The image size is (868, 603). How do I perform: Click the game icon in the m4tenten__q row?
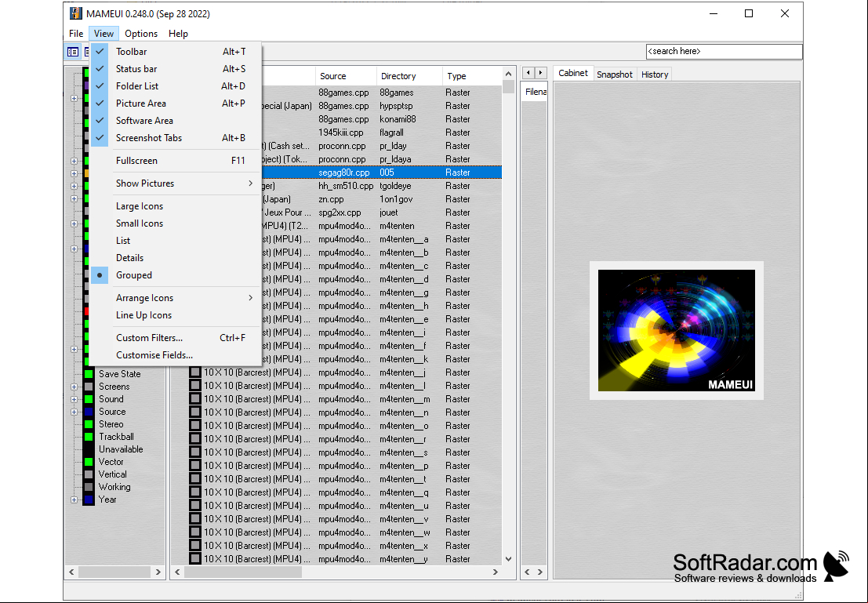195,492
